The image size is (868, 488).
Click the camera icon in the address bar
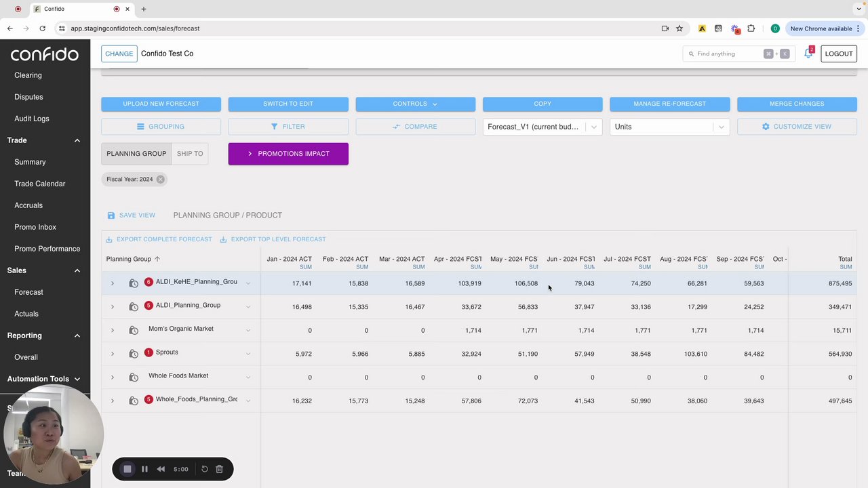(665, 28)
